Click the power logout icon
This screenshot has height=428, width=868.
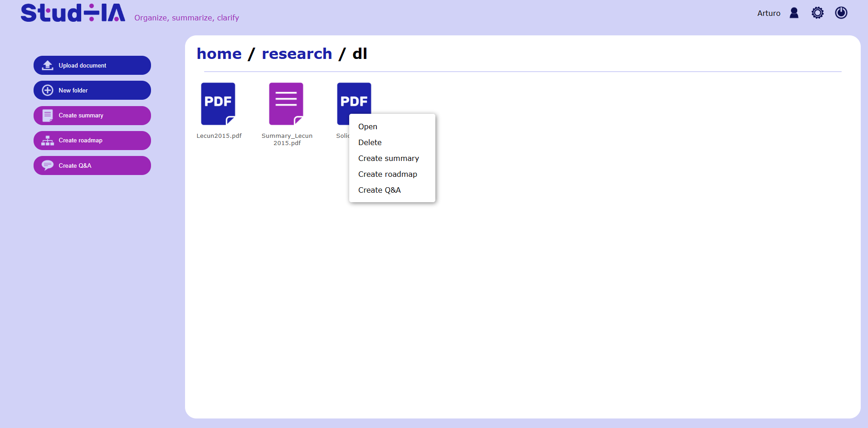point(841,13)
